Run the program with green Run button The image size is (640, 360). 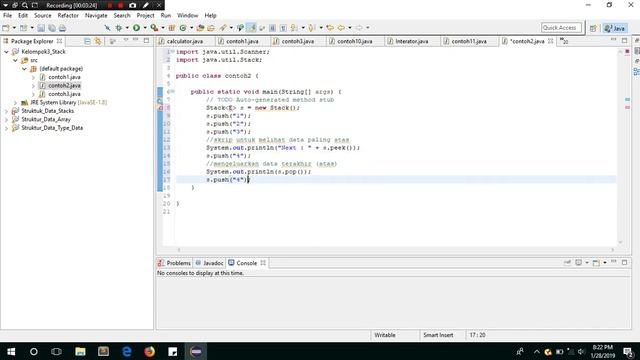(x=136, y=28)
